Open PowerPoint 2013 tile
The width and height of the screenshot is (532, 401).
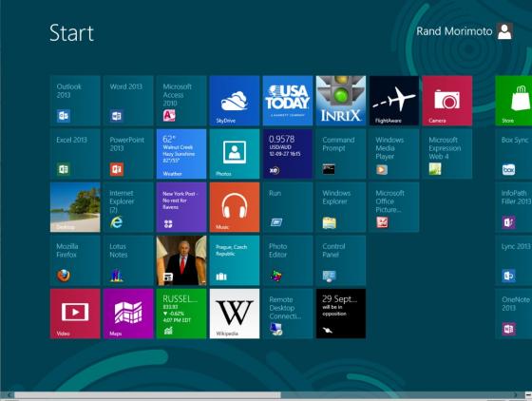tap(128, 154)
